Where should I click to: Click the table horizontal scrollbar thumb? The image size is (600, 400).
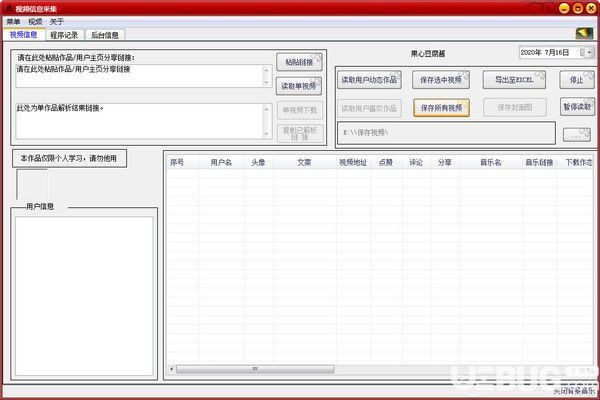click(x=255, y=369)
